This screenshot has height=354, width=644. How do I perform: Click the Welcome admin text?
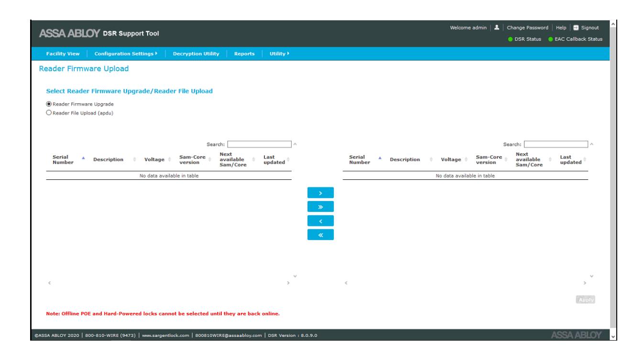pos(469,28)
